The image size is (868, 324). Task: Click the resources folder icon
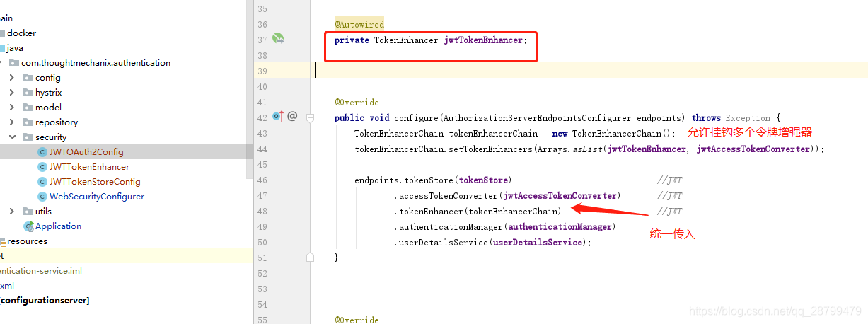[2, 241]
